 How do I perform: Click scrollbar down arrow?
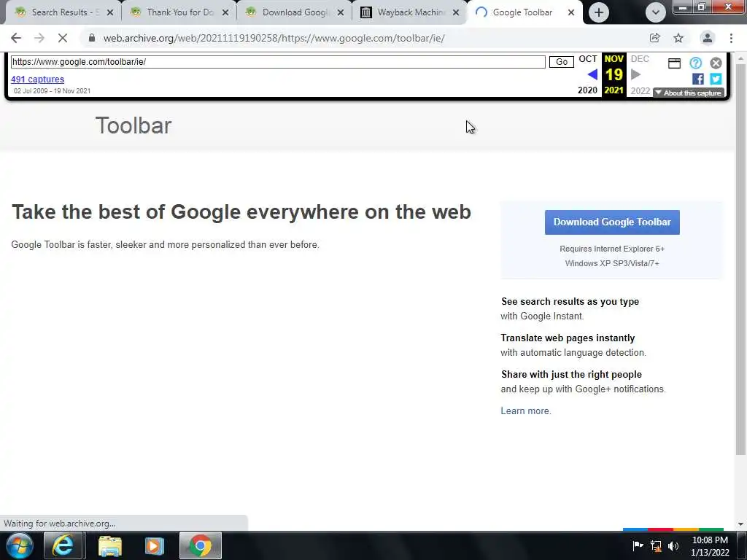click(741, 524)
